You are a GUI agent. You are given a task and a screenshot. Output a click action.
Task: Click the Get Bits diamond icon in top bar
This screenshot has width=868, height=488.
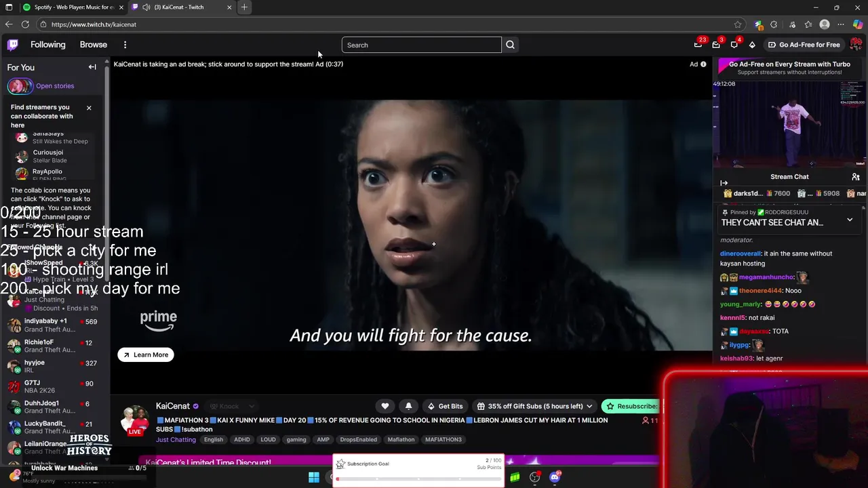tap(752, 45)
